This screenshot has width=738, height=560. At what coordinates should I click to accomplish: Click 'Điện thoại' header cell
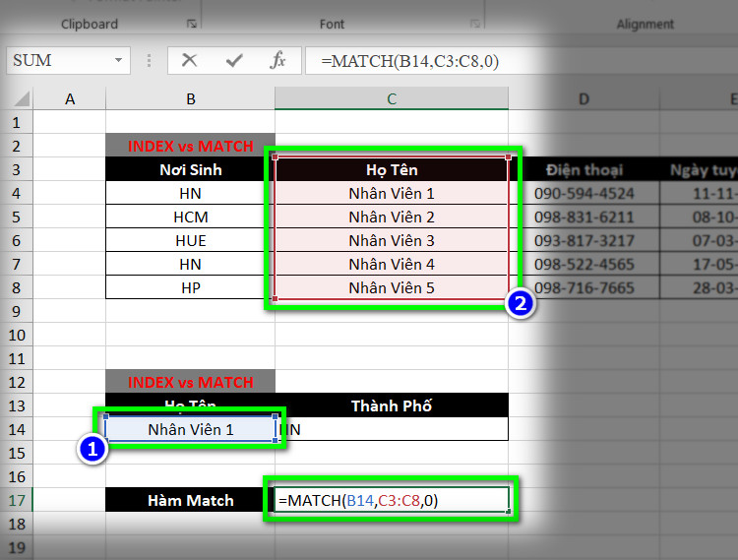(584, 169)
